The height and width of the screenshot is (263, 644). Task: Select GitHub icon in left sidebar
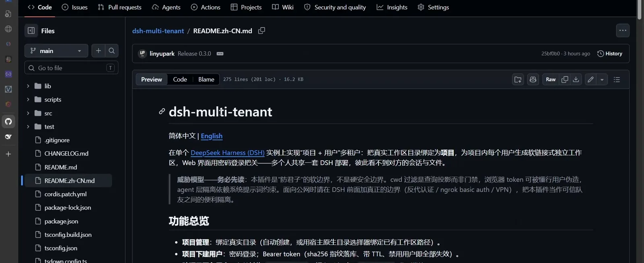pos(8,121)
